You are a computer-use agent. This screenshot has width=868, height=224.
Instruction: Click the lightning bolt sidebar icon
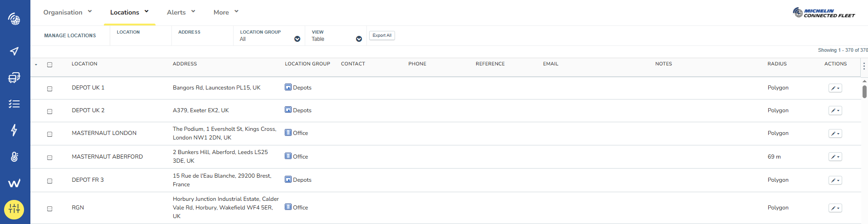click(15, 130)
